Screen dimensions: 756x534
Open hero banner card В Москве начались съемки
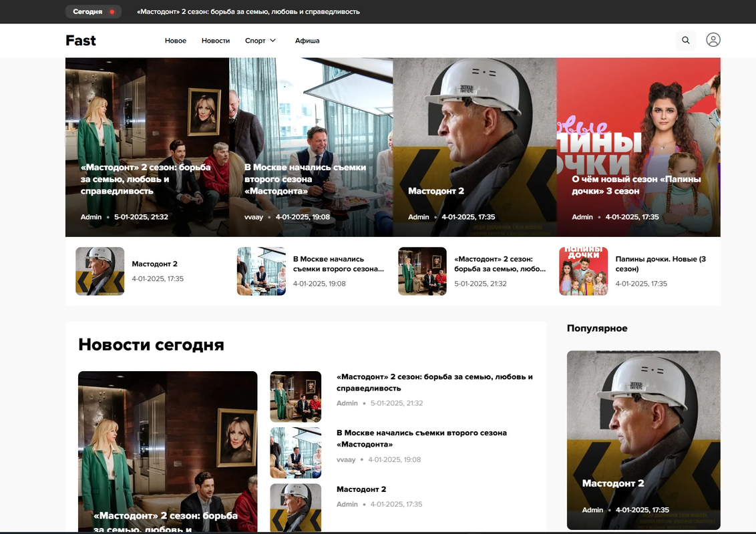[311, 147]
